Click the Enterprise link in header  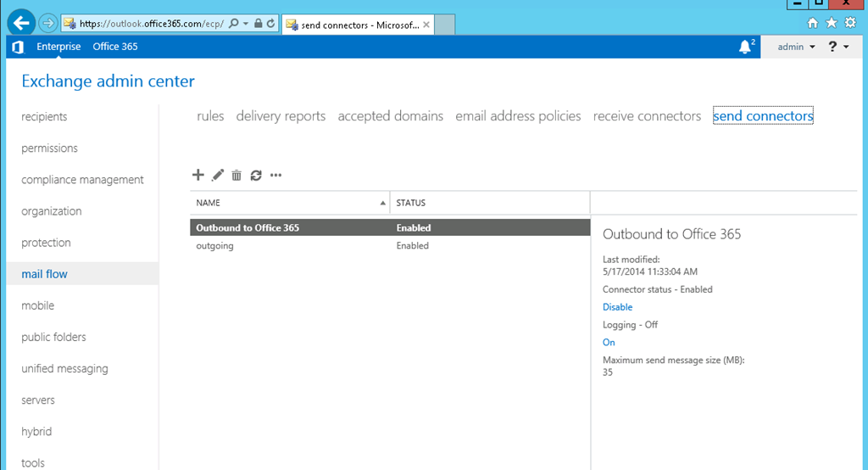[x=58, y=47]
